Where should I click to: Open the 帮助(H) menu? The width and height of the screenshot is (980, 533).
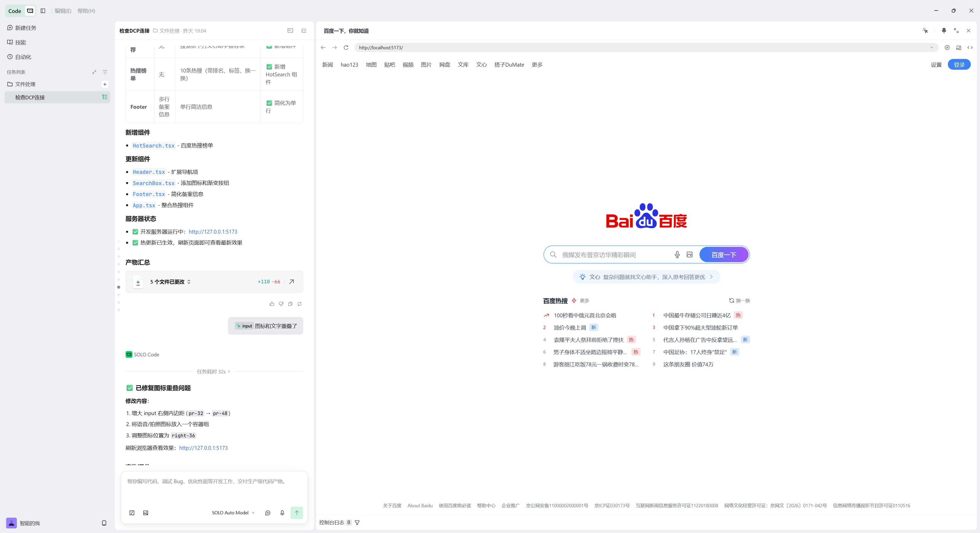[x=86, y=11]
